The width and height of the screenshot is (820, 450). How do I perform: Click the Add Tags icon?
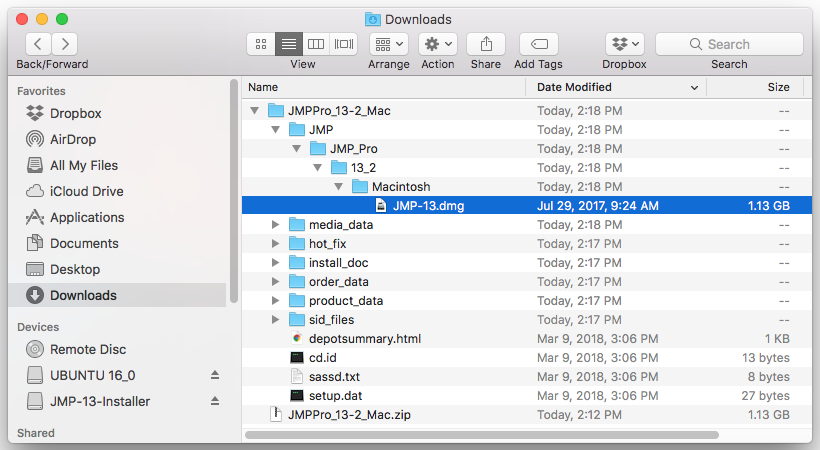pos(539,44)
